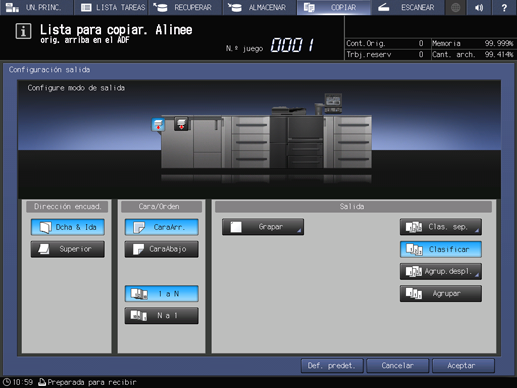Select Clasificar sort mode

(x=441, y=249)
